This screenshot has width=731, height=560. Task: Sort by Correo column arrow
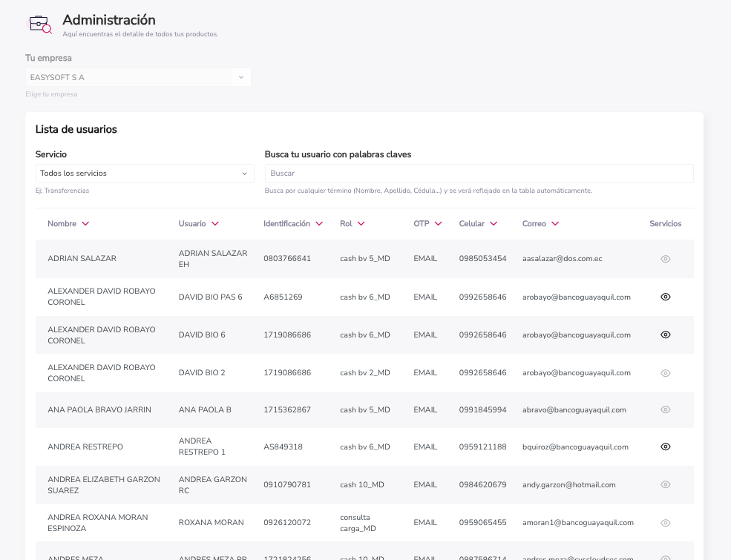pos(555,224)
